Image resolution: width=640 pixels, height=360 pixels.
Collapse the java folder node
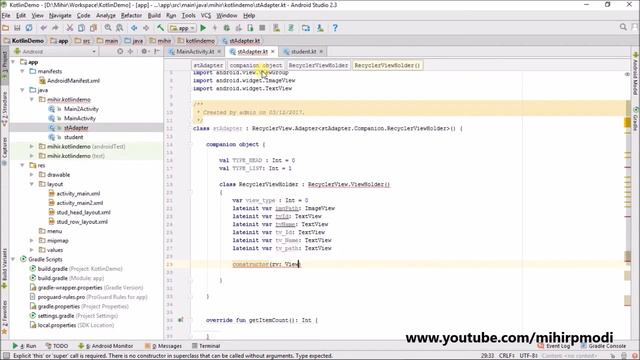(22, 90)
